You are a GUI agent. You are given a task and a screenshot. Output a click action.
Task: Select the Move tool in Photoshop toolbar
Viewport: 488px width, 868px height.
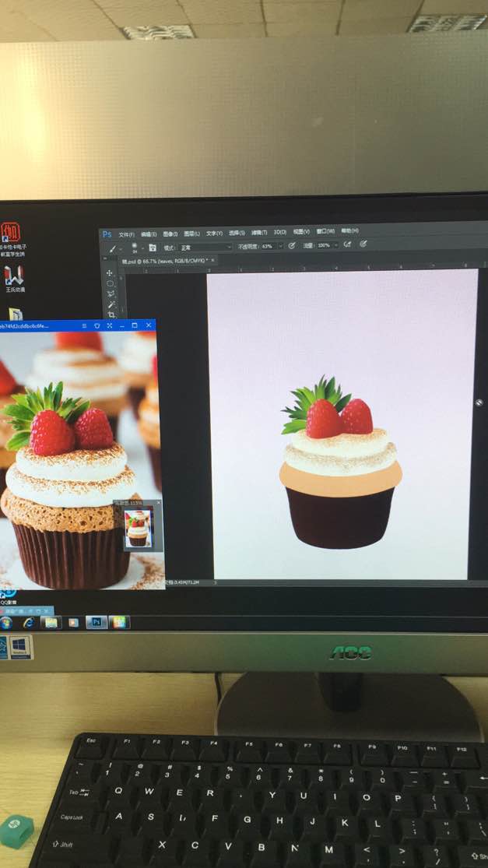110,273
